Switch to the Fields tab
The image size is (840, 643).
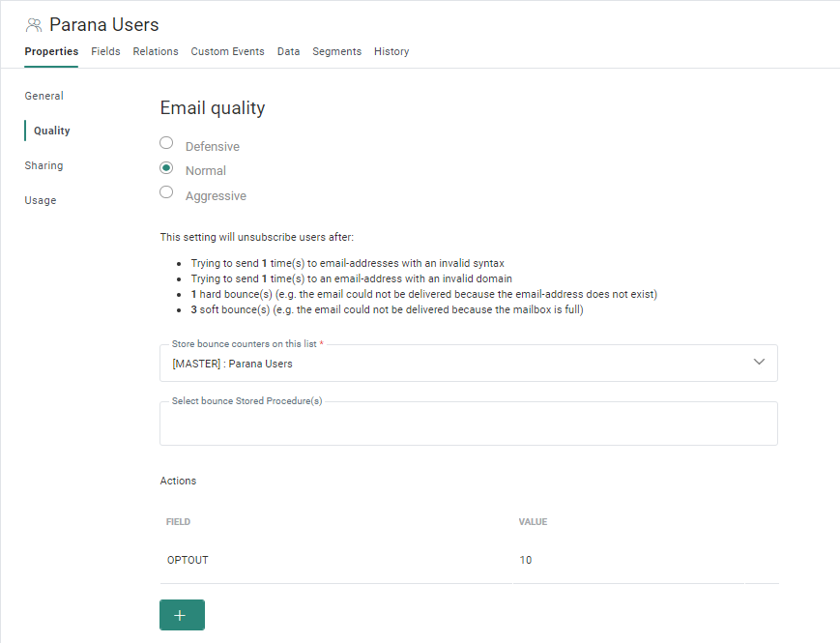coord(105,51)
